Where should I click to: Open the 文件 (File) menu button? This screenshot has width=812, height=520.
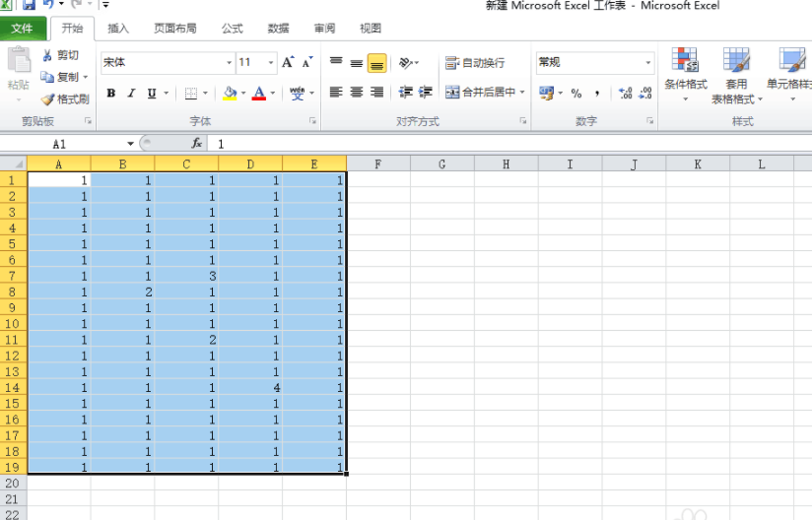pos(22,29)
